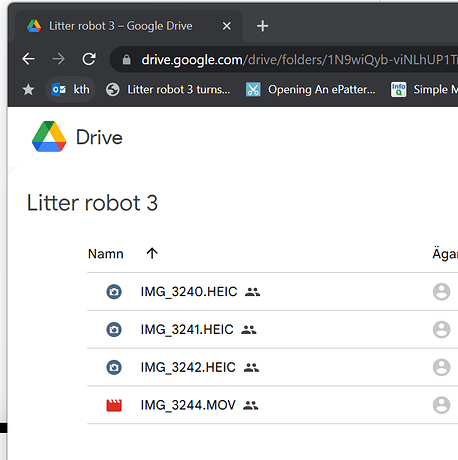458x460 pixels.
Task: Select the IMG_3244.MOV file name
Action: pos(188,405)
